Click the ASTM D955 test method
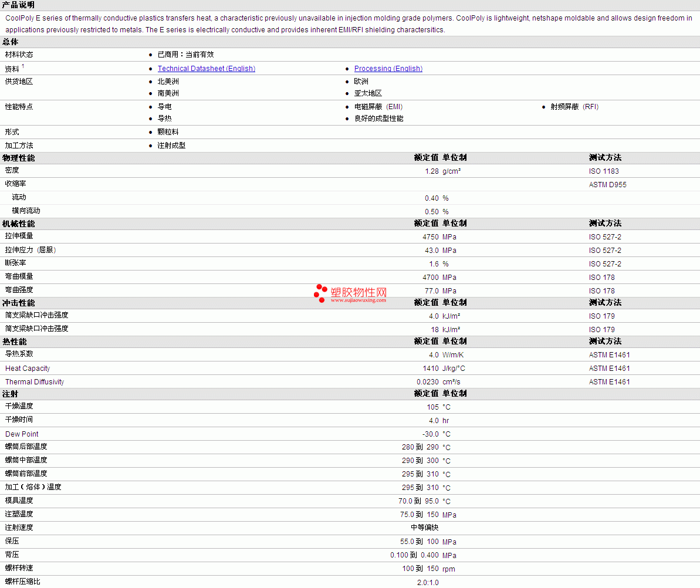This screenshot has height=588, width=700. [x=608, y=185]
